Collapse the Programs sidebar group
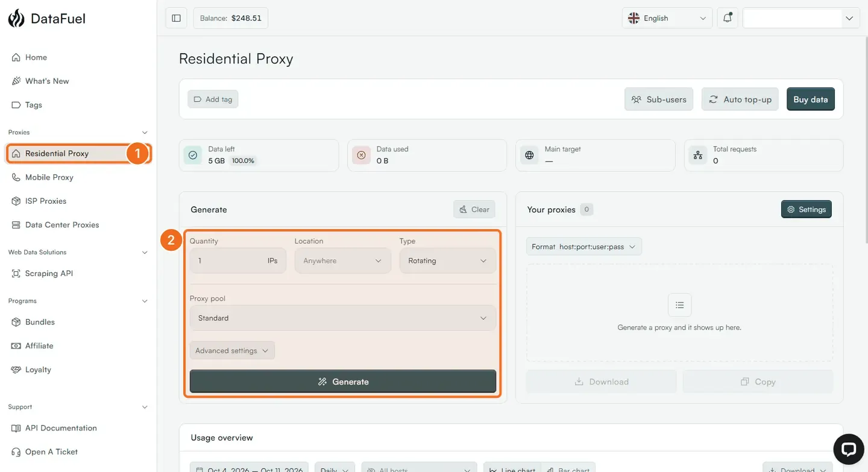The image size is (868, 472). click(145, 301)
